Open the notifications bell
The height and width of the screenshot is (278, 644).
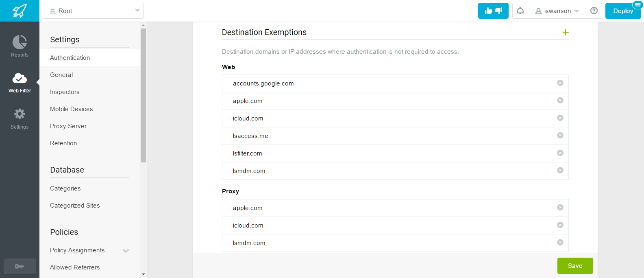520,11
